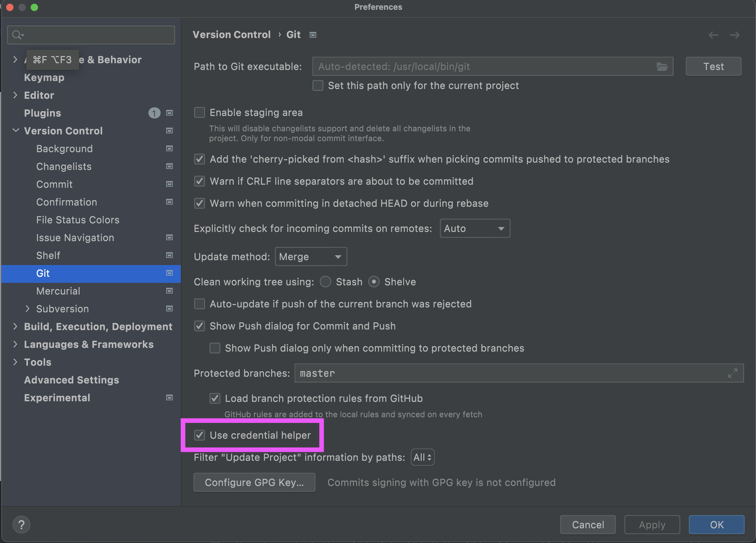Image resolution: width=756 pixels, height=543 pixels.
Task: Open incoming commits check Auto dropdown
Action: point(474,229)
